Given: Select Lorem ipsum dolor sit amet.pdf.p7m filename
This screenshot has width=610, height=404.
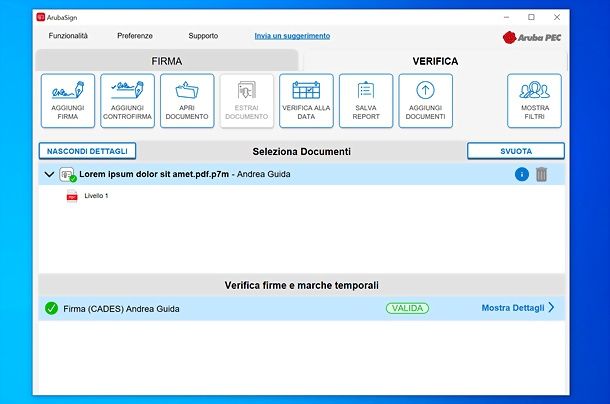Looking at the screenshot, I should coord(154,174).
